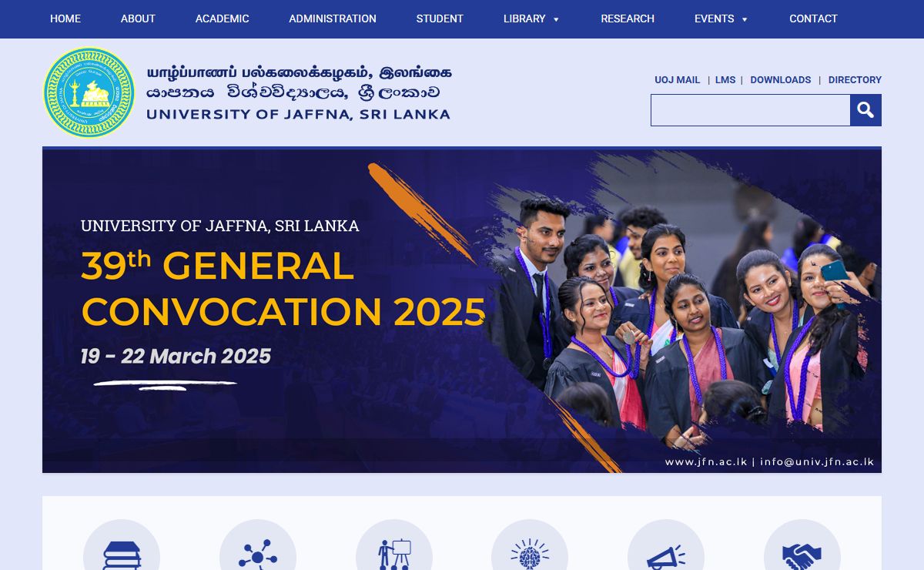924x570 pixels.
Task: Click the University of Jaffna crest logo
Action: coord(89,92)
